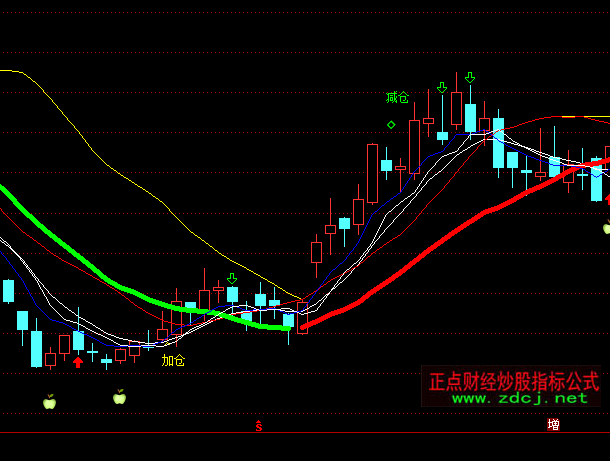Open the www.zdcj.net link
The width and height of the screenshot is (610, 461).
[x=519, y=398]
